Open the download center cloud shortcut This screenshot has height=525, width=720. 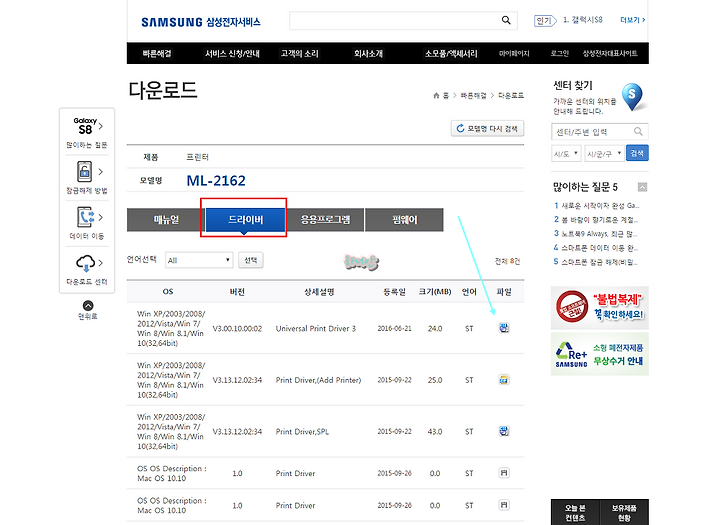coord(87,270)
